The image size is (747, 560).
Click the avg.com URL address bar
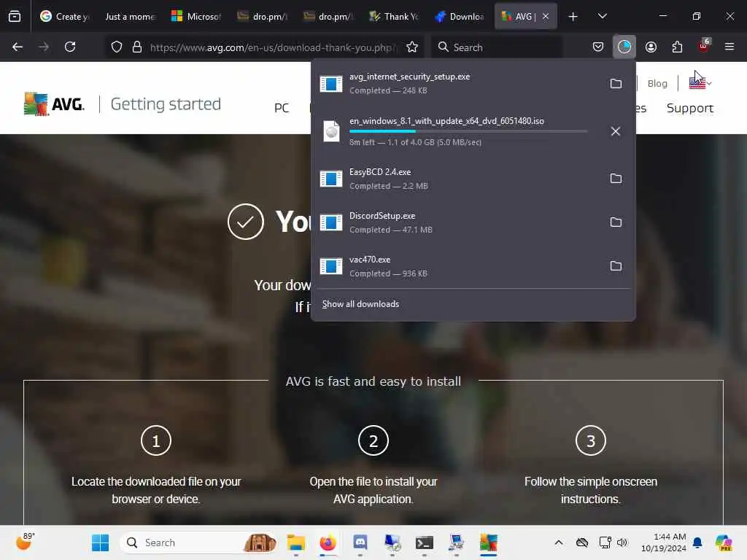[x=273, y=47]
